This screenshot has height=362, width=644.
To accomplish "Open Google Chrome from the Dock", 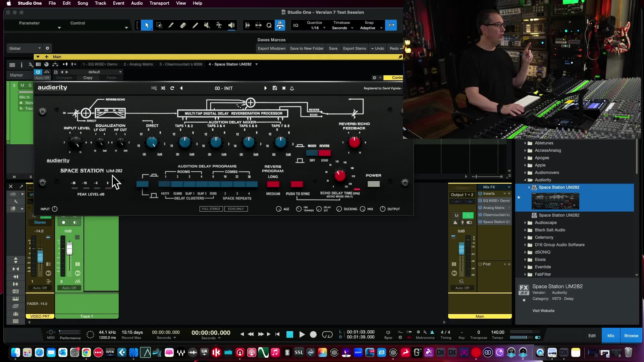I will pyautogui.click(x=86, y=352).
